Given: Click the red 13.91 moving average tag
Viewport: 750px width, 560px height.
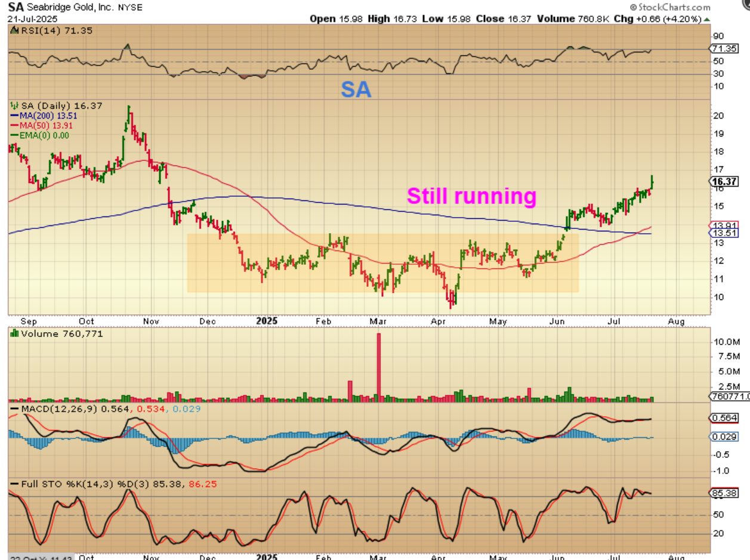Looking at the screenshot, I should [x=724, y=225].
